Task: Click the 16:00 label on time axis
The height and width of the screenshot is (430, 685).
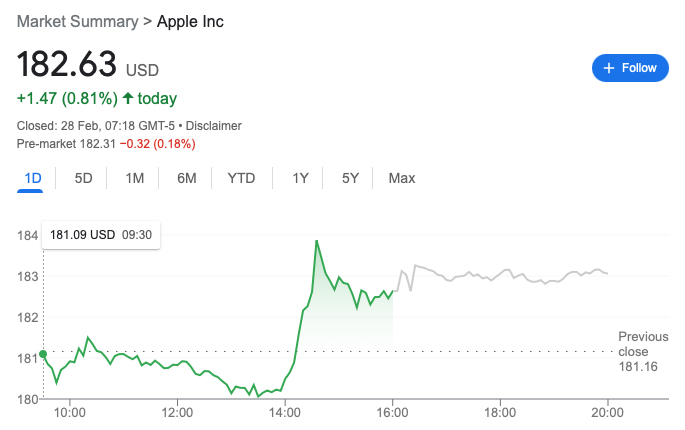Action: pos(393,411)
